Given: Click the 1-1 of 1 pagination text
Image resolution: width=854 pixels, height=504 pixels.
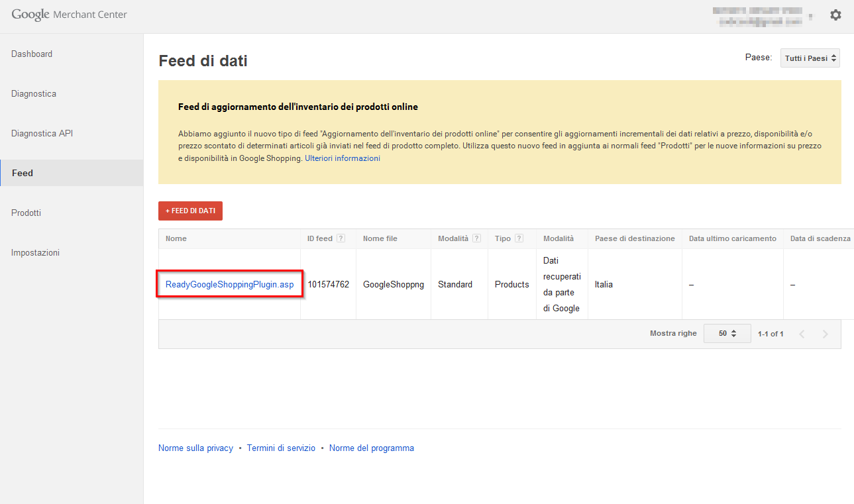Looking at the screenshot, I should [x=771, y=334].
